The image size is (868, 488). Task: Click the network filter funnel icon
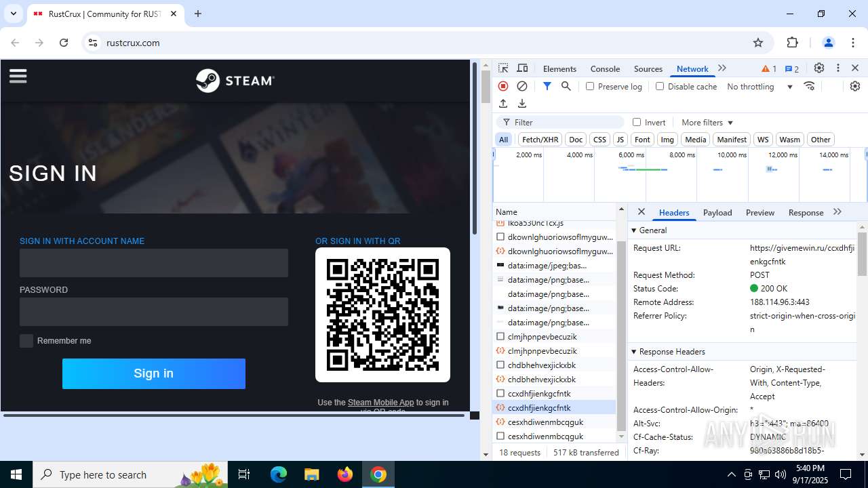547,86
